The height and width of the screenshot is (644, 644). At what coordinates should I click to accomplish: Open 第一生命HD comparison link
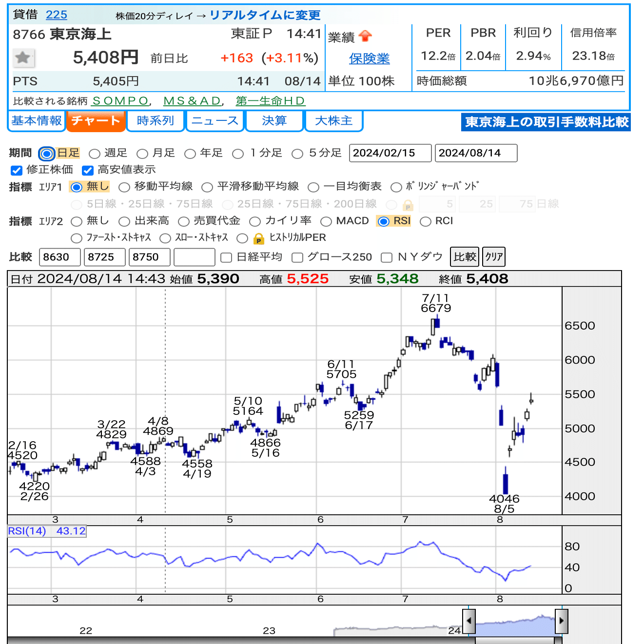pos(271,101)
